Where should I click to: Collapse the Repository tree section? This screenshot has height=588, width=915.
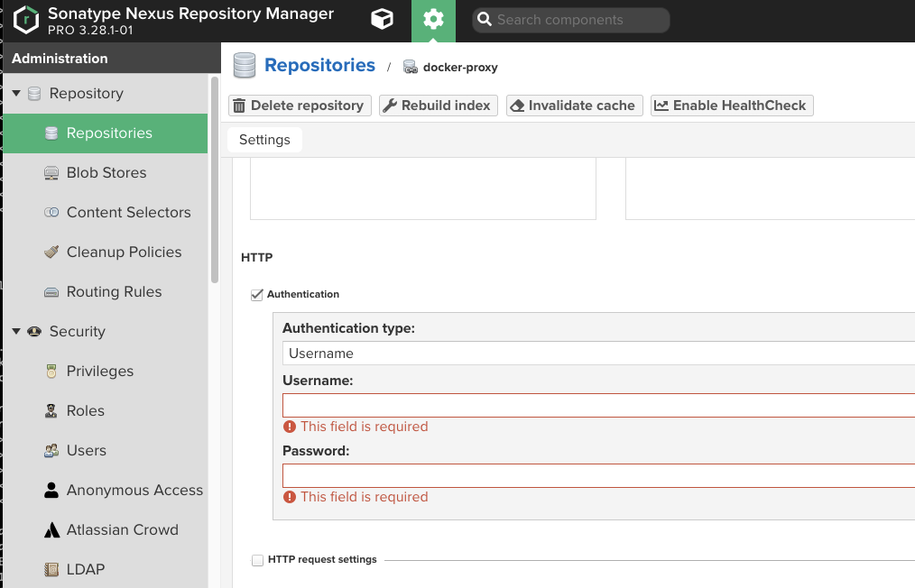click(16, 94)
